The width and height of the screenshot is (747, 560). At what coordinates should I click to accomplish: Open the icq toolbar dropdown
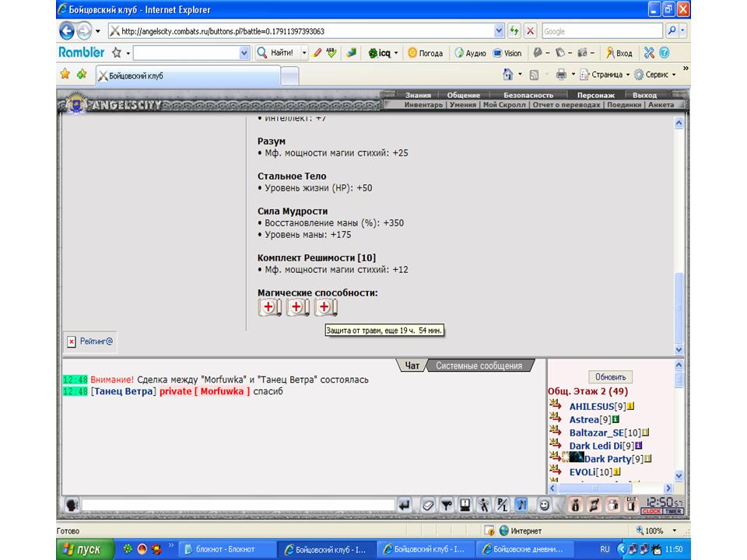tap(396, 53)
